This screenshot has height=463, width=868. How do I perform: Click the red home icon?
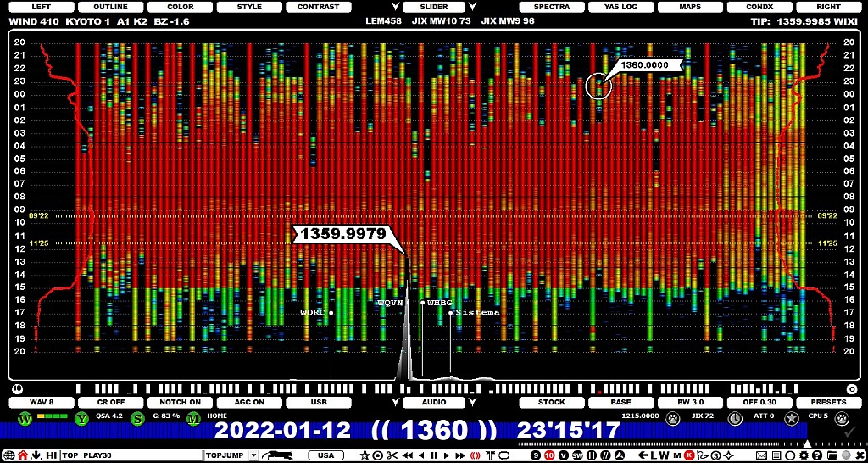click(x=22, y=455)
